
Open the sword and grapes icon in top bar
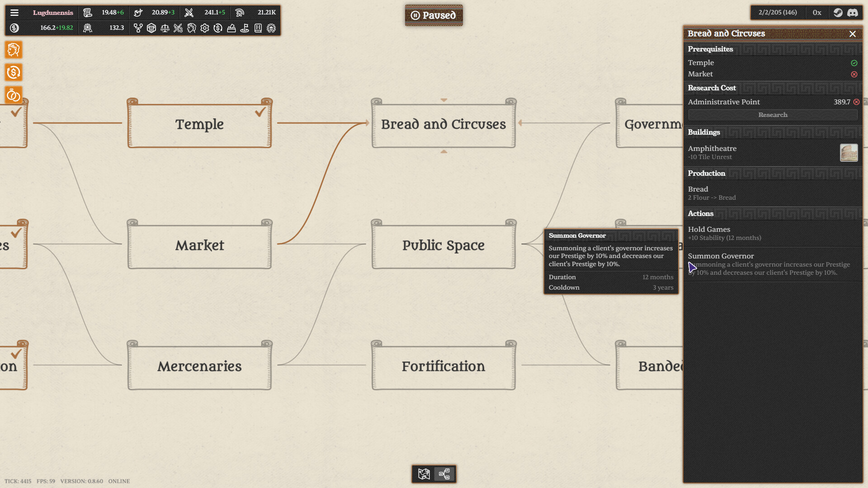click(x=178, y=28)
